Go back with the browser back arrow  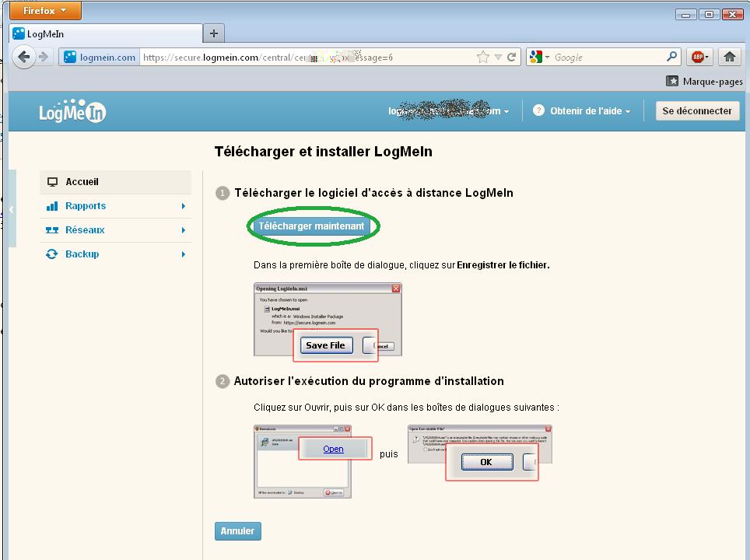[23, 58]
